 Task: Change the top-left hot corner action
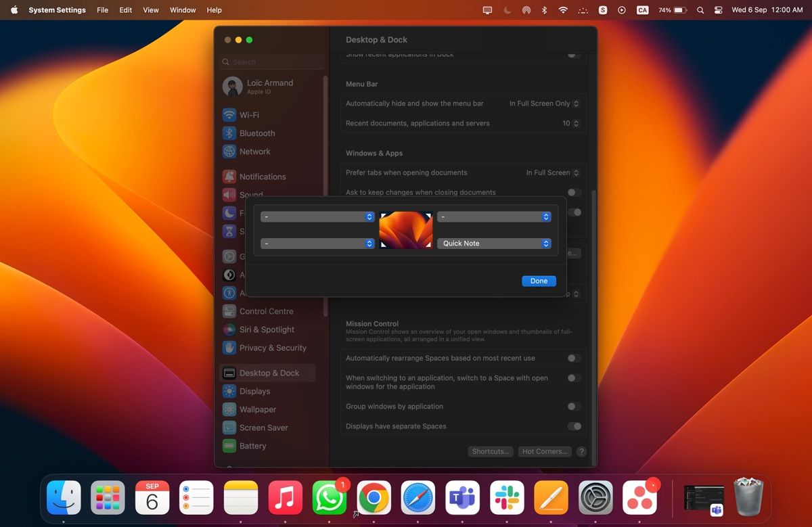317,216
